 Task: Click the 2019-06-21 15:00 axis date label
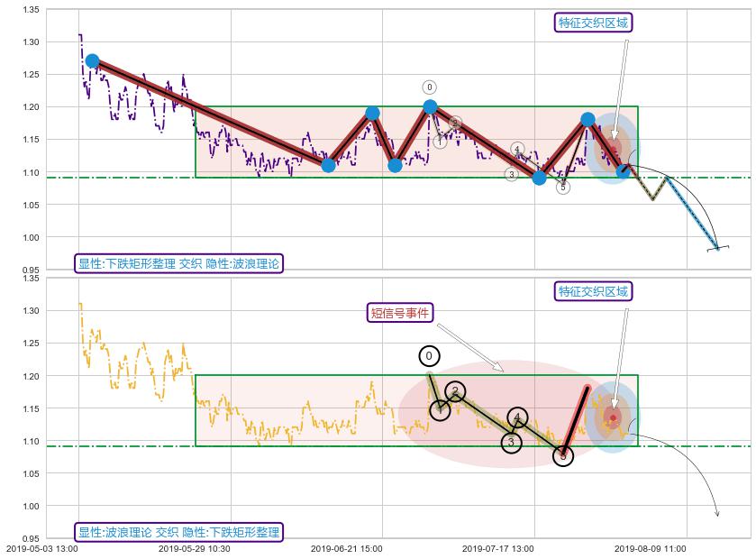(x=346, y=547)
